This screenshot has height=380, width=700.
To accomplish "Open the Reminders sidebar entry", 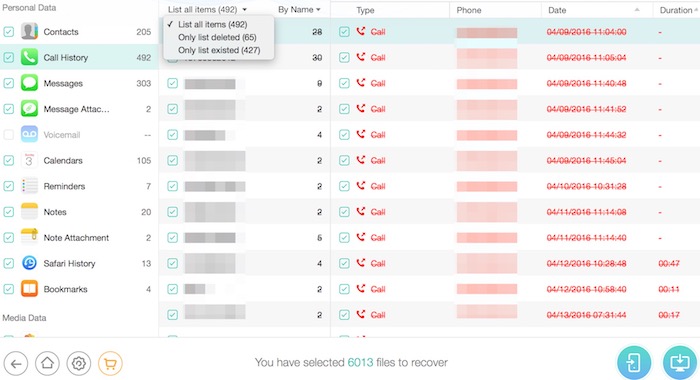I will (x=64, y=186).
